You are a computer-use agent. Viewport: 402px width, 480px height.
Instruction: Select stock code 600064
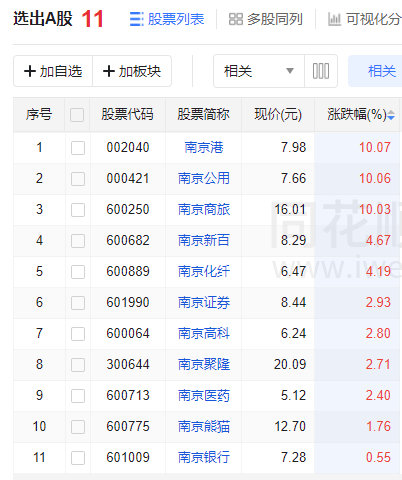[128, 333]
